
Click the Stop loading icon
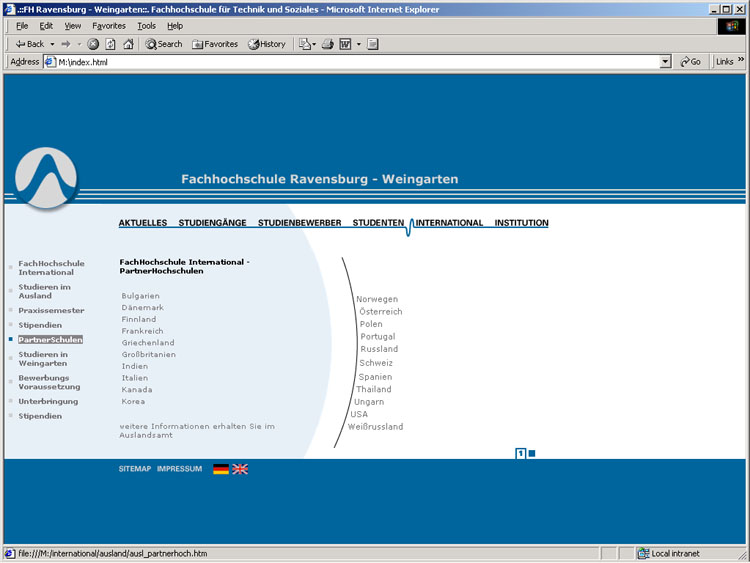93,44
